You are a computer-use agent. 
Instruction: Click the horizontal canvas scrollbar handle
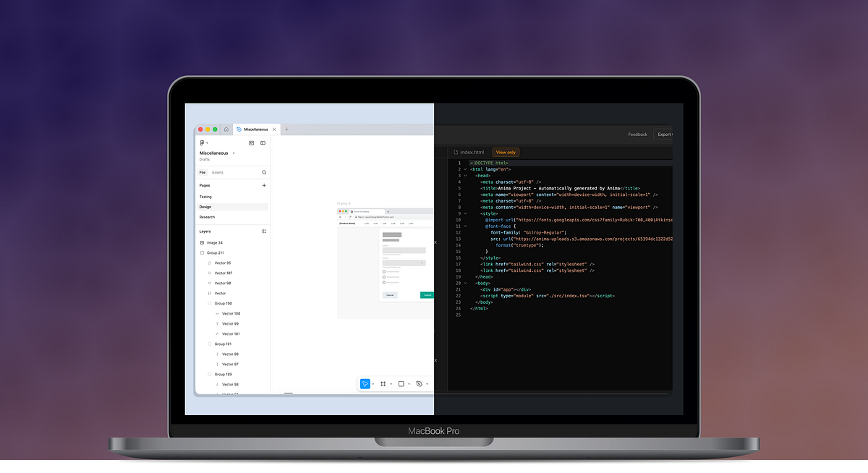coord(289,393)
